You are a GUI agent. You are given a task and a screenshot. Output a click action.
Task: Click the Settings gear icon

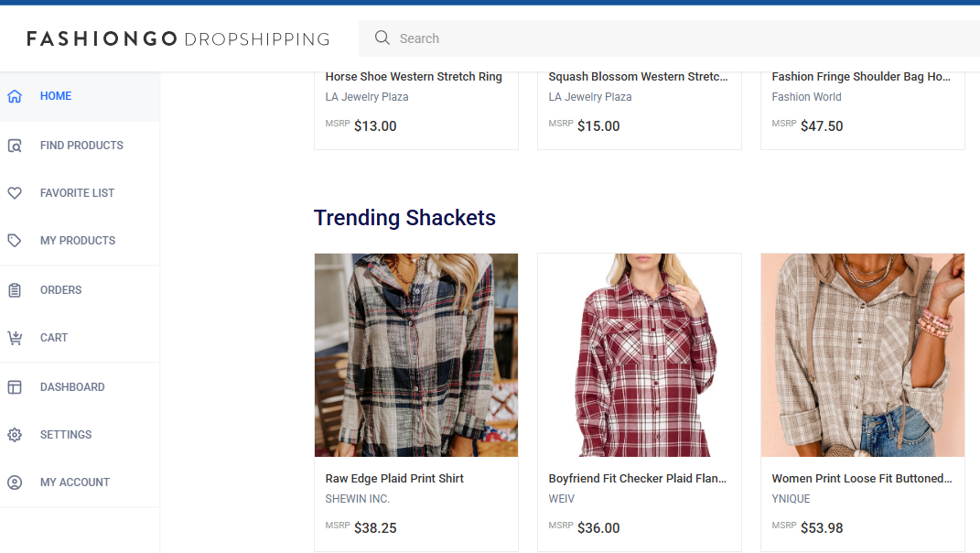[15, 434]
